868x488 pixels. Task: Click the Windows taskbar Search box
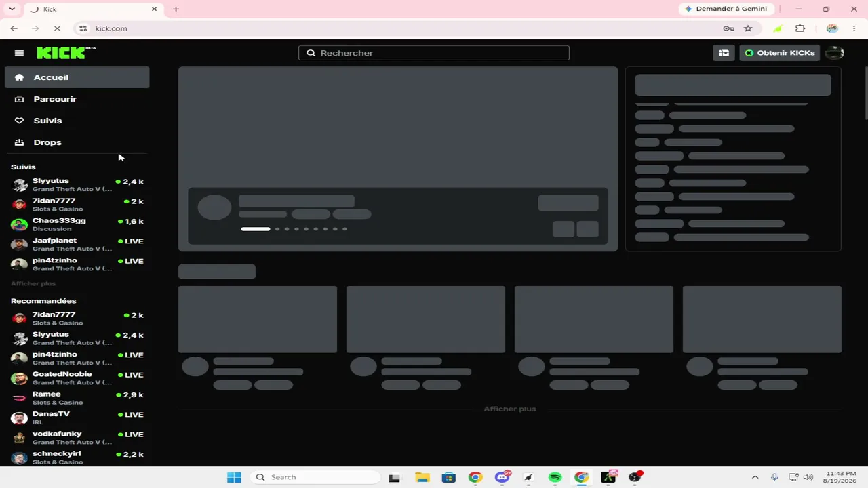coord(315,477)
